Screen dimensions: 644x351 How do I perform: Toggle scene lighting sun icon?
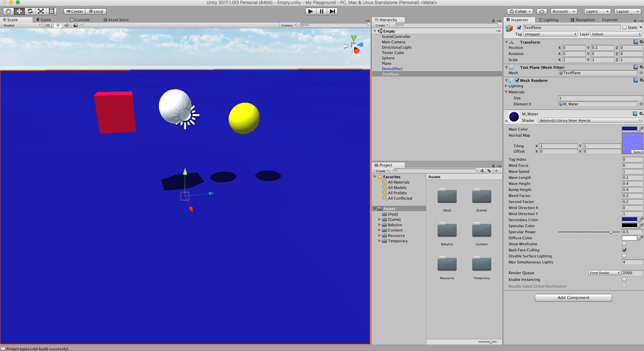(58, 26)
